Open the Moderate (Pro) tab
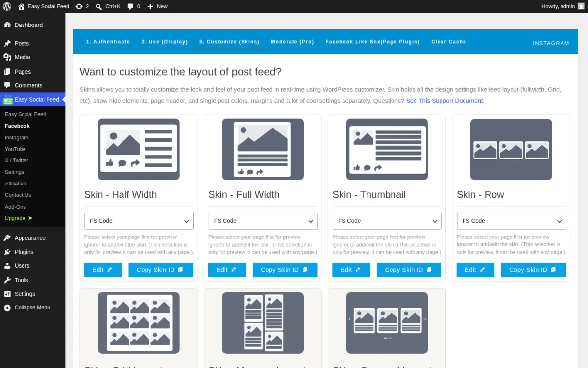Screen dimensions: 588x368 pos(293,42)
